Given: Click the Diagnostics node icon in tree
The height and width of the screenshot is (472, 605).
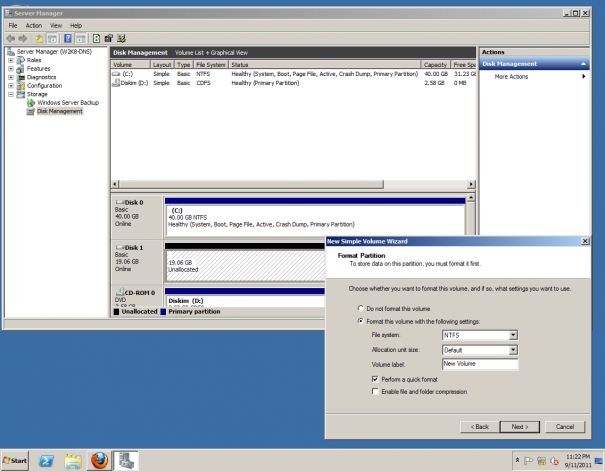Looking at the screenshot, I should pyautogui.click(x=21, y=77).
